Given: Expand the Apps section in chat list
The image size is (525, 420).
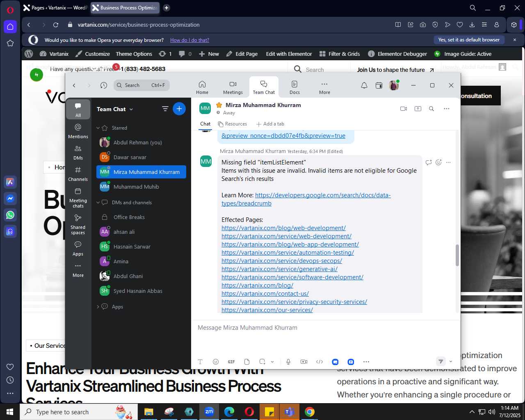Looking at the screenshot, I should pos(98,307).
